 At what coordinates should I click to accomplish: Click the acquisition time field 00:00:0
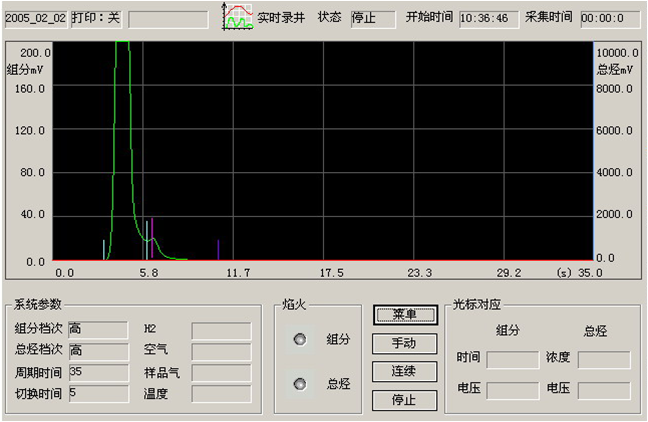click(x=610, y=19)
